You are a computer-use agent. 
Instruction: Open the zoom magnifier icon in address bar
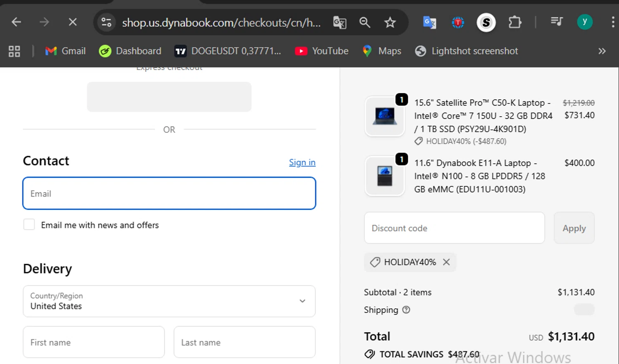(x=365, y=22)
